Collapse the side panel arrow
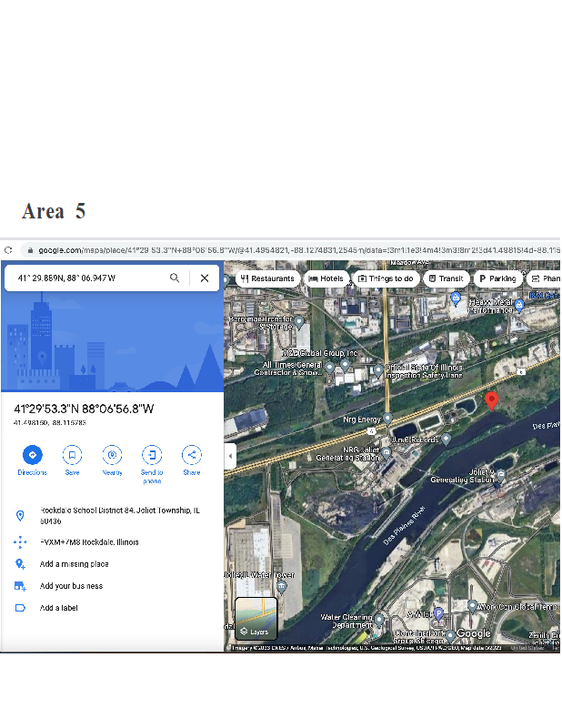 pos(230,455)
